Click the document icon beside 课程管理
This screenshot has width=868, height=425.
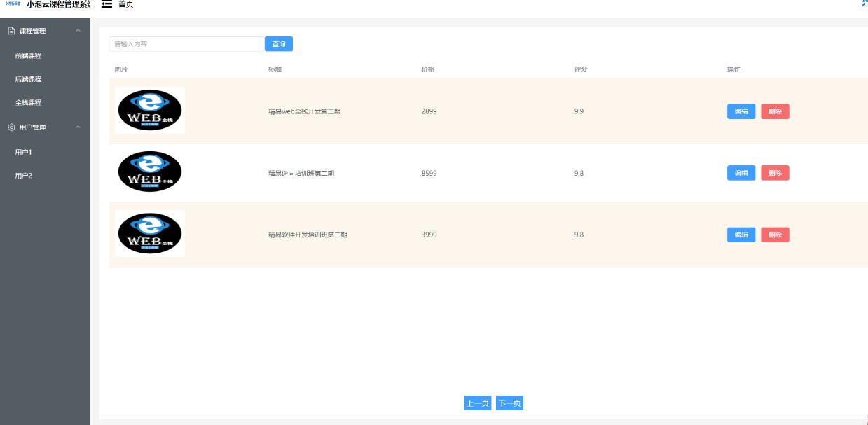(11, 31)
